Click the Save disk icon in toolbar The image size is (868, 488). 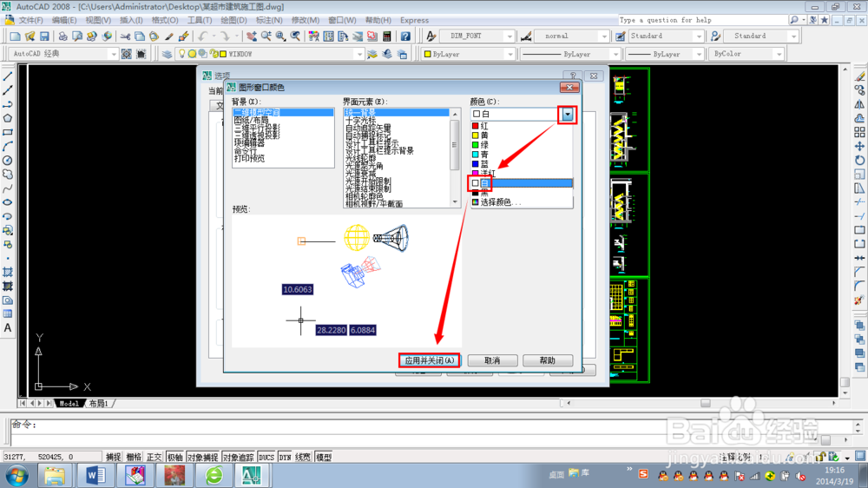(x=44, y=36)
